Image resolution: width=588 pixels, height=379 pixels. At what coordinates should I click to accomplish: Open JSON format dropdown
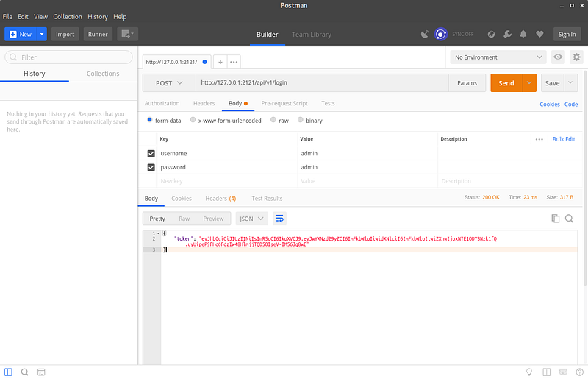[251, 219]
